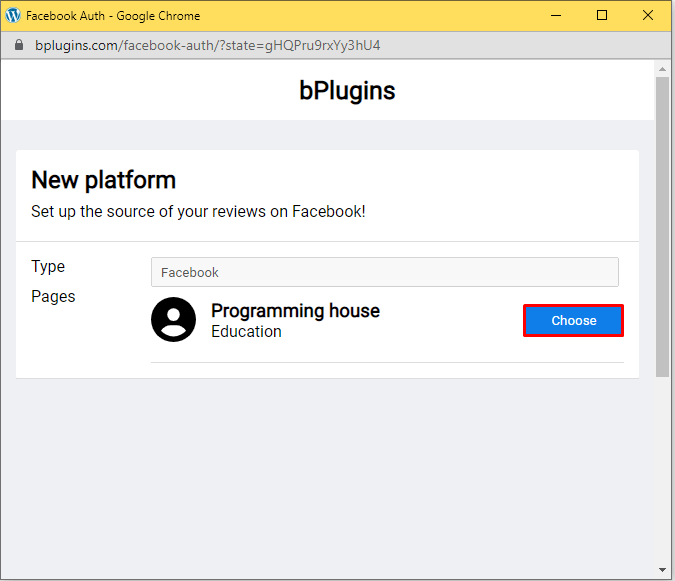Click the scrollbar up arrow

(662, 68)
